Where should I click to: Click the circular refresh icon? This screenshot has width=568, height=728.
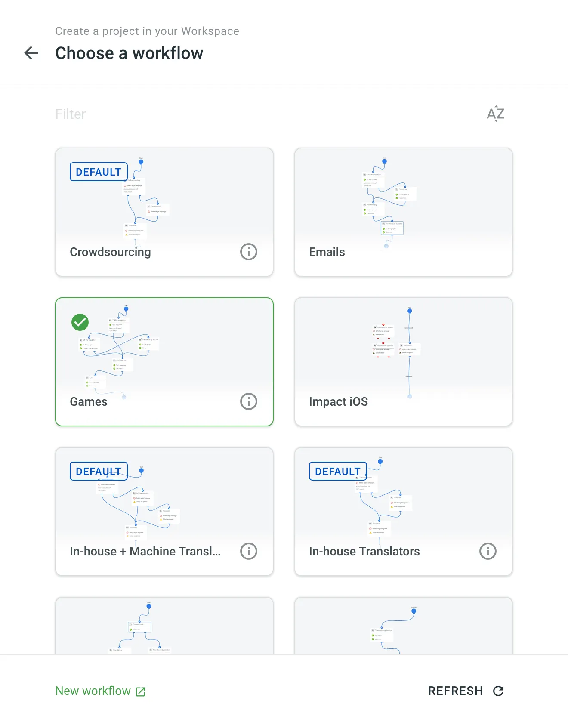(499, 691)
